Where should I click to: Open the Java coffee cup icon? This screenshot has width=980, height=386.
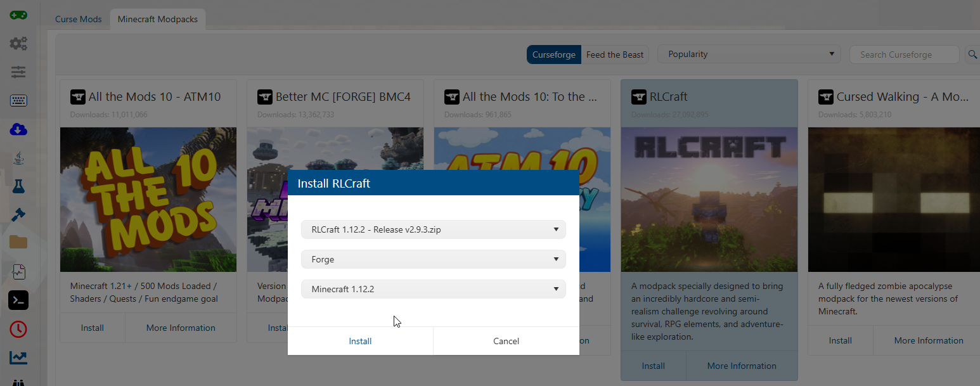[18, 158]
